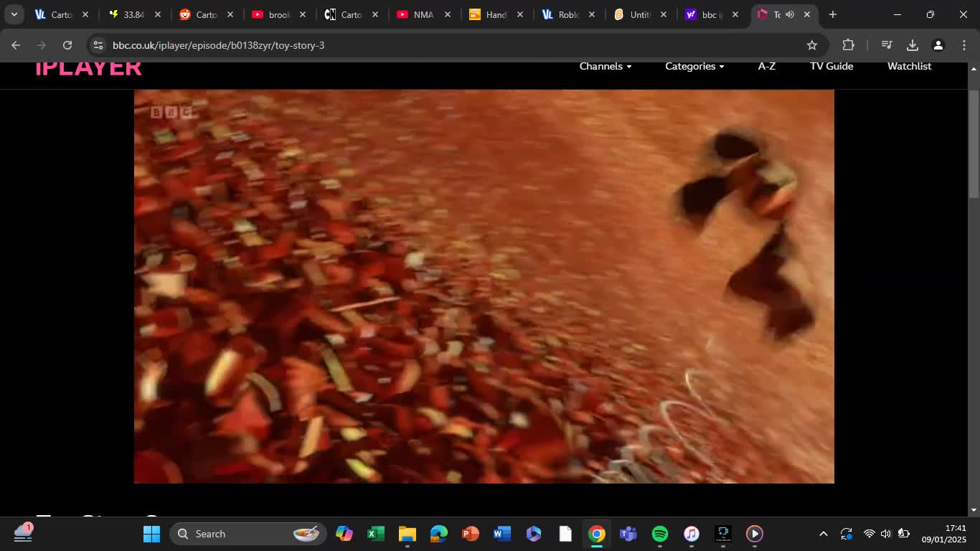Open the tab search dropdown arrow

14,14
